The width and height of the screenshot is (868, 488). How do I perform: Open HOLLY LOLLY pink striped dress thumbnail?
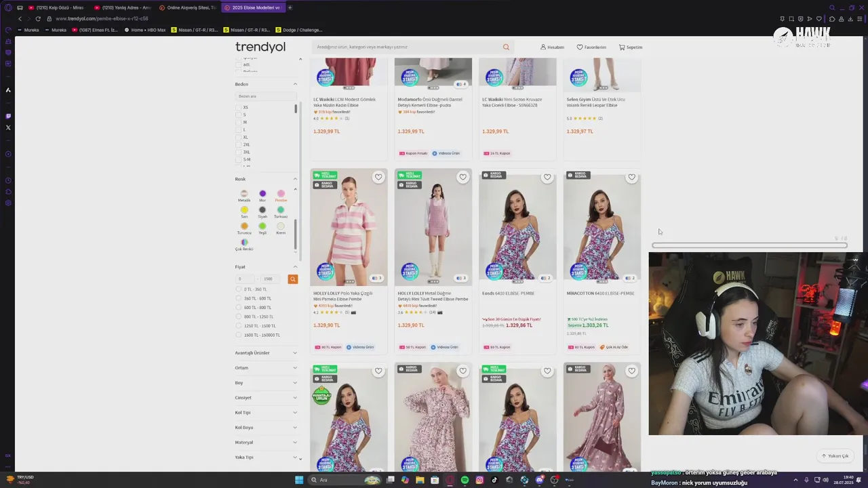tap(349, 226)
